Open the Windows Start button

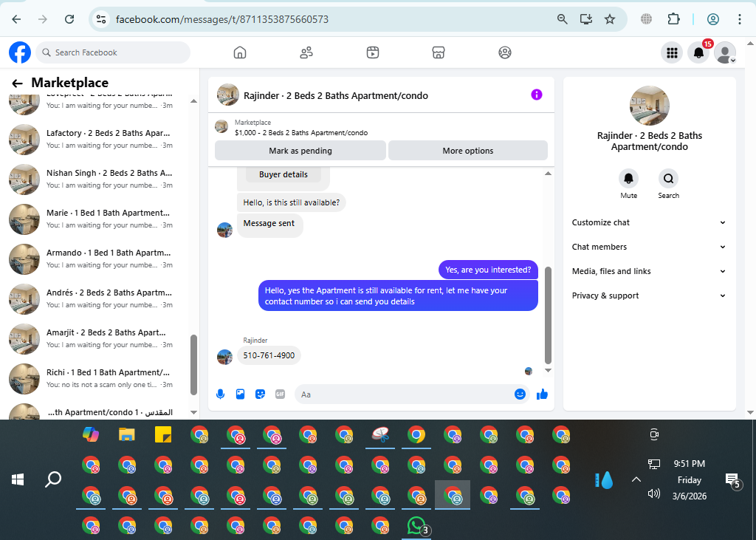[18, 479]
